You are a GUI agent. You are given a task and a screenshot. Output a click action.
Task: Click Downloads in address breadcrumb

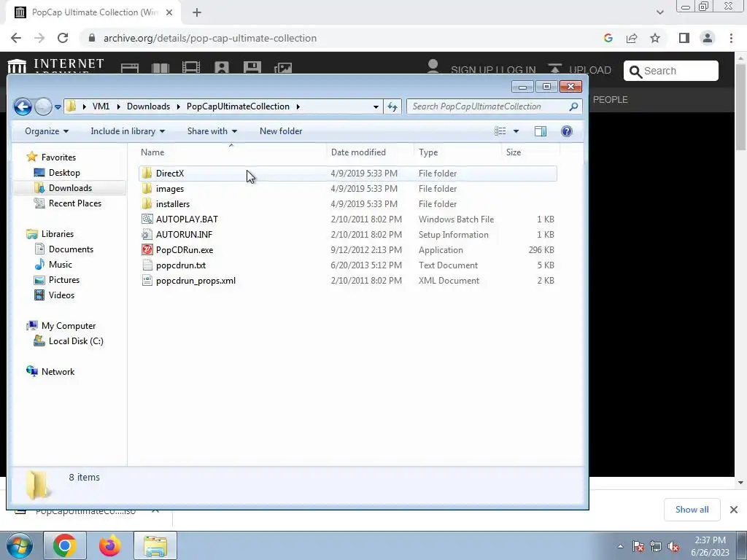click(x=148, y=106)
